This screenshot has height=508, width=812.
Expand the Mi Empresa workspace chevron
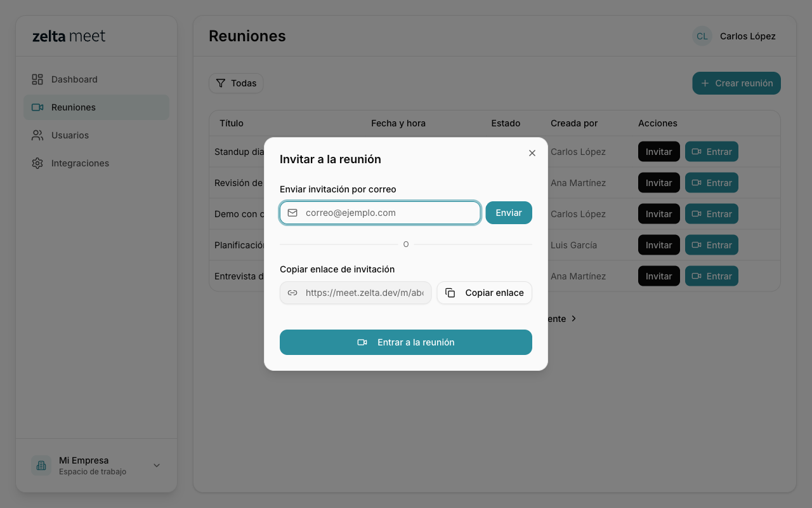click(156, 465)
